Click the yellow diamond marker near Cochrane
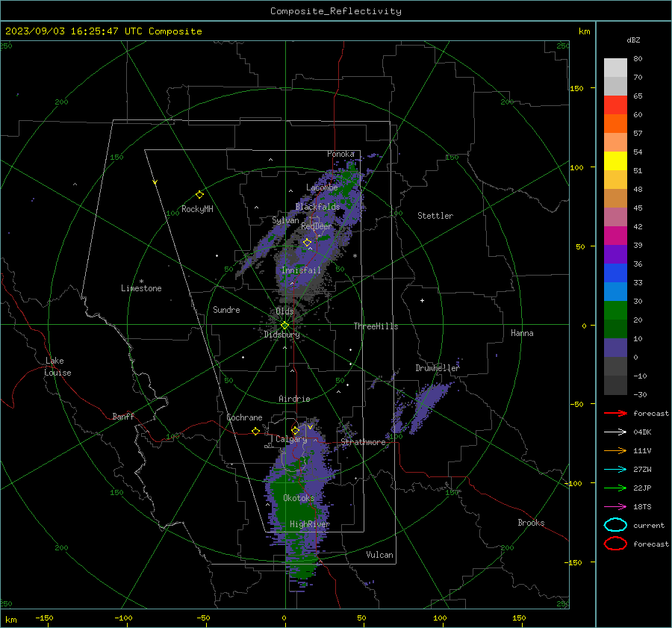 click(x=255, y=431)
